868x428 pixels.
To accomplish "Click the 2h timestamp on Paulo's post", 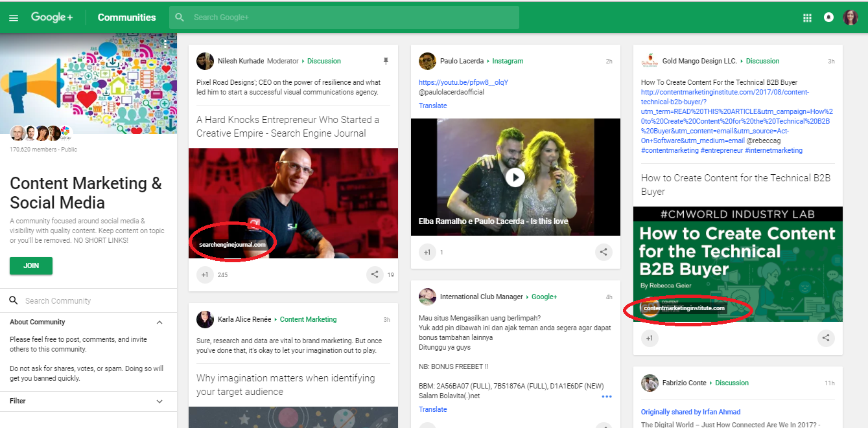I will 609,61.
